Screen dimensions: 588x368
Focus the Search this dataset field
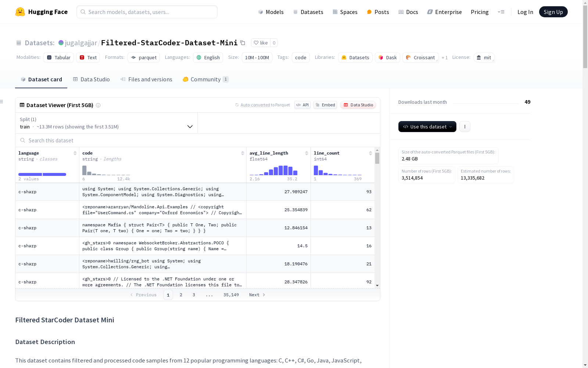198,141
